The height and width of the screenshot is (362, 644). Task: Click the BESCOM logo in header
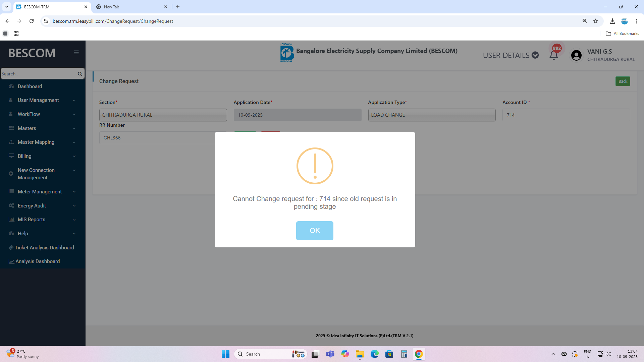click(287, 53)
